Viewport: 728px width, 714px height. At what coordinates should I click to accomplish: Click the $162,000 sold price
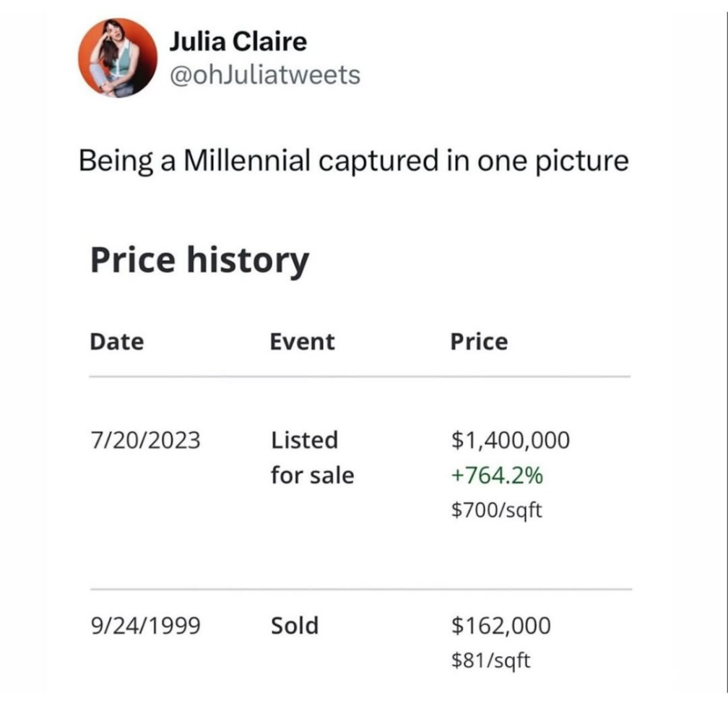pyautogui.click(x=500, y=625)
